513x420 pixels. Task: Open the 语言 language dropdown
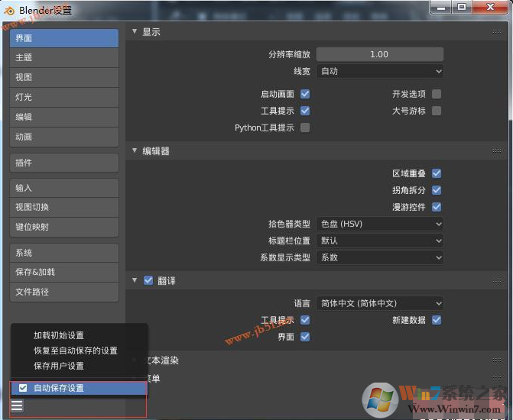click(x=380, y=303)
